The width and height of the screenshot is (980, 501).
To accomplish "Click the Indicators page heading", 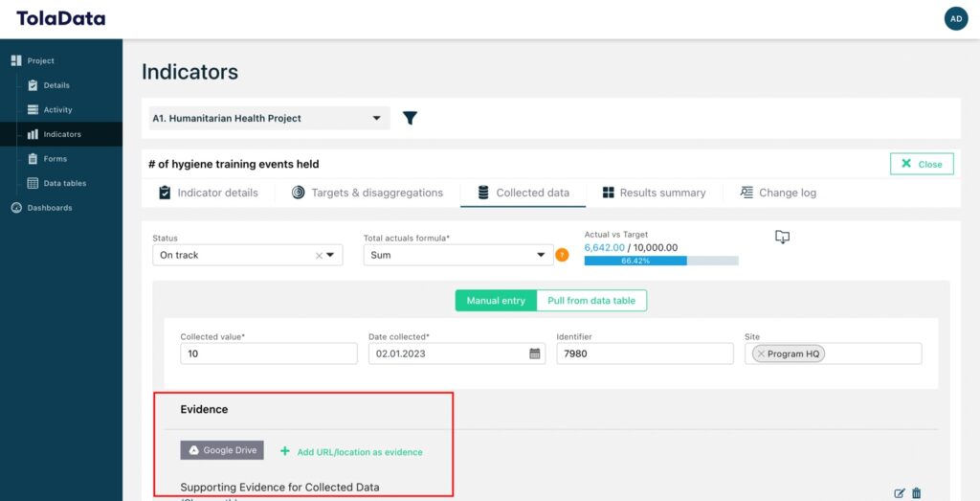I will (x=190, y=72).
